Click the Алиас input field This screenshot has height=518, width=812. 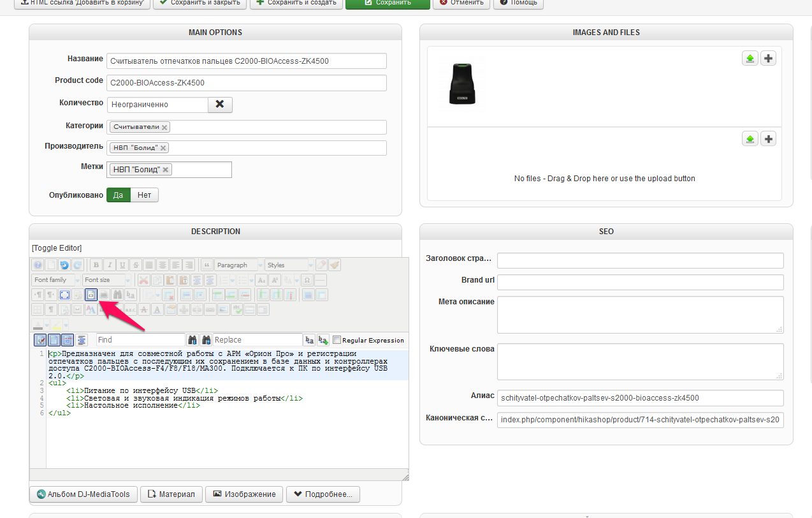pyautogui.click(x=640, y=397)
